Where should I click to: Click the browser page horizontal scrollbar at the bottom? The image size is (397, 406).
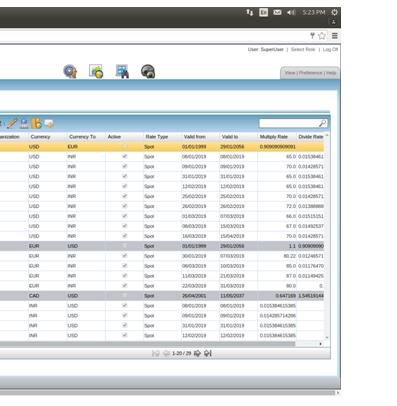coord(167,393)
